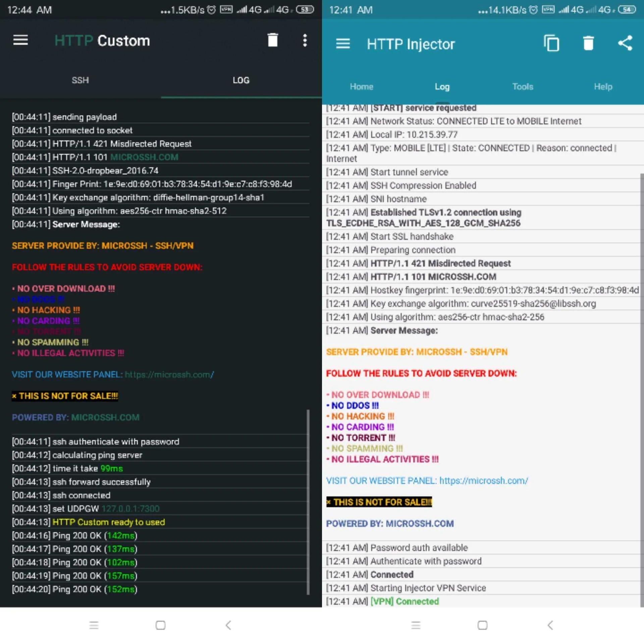This screenshot has height=644, width=644.
Task: Tap the green MICROSSH.COM response text
Action: (x=144, y=157)
